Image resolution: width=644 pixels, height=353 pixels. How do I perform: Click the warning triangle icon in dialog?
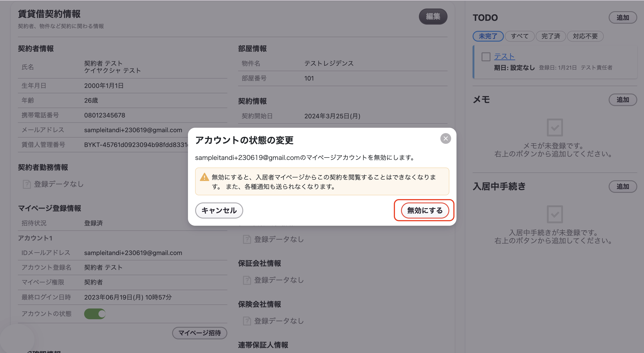(204, 177)
